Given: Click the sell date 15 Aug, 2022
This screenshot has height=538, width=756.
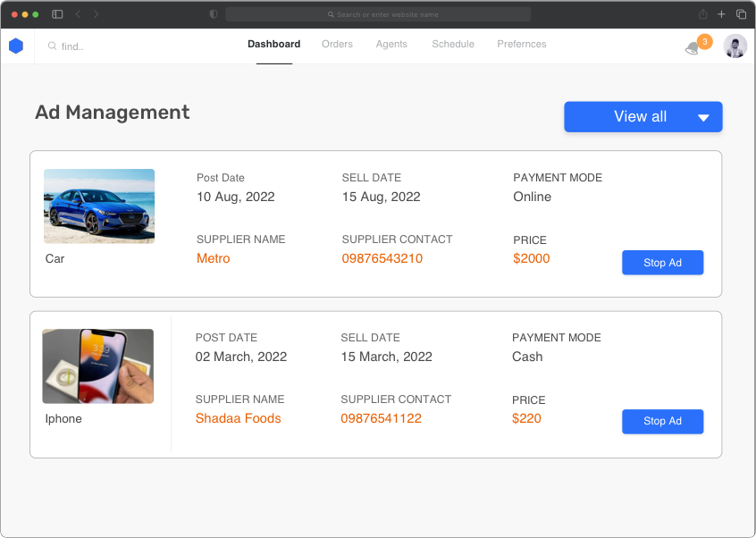Looking at the screenshot, I should click(x=382, y=198).
